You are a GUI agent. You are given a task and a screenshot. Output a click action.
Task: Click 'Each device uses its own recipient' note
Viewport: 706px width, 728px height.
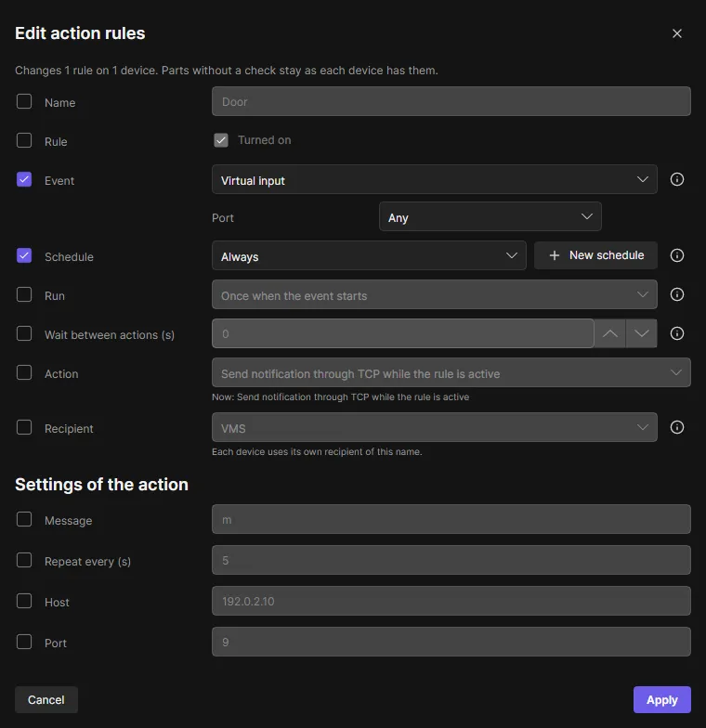point(317,451)
